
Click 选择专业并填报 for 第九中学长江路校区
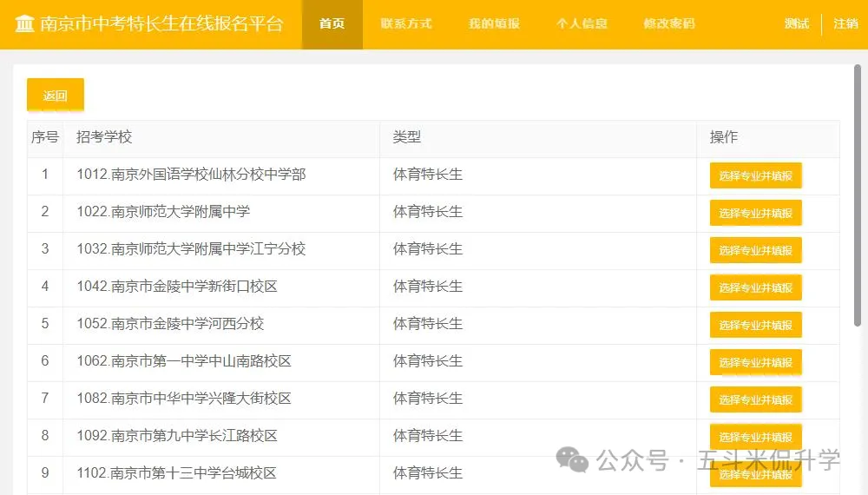tap(756, 437)
